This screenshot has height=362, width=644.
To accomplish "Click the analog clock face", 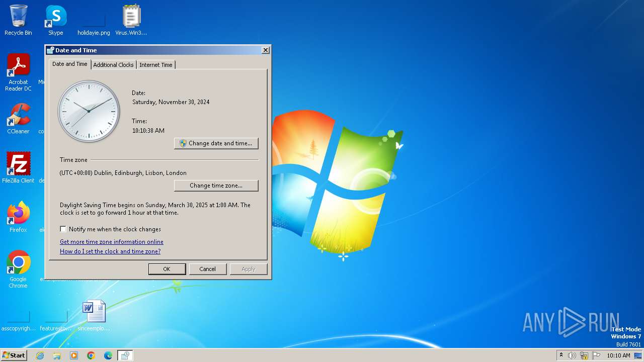I will pos(89,112).
